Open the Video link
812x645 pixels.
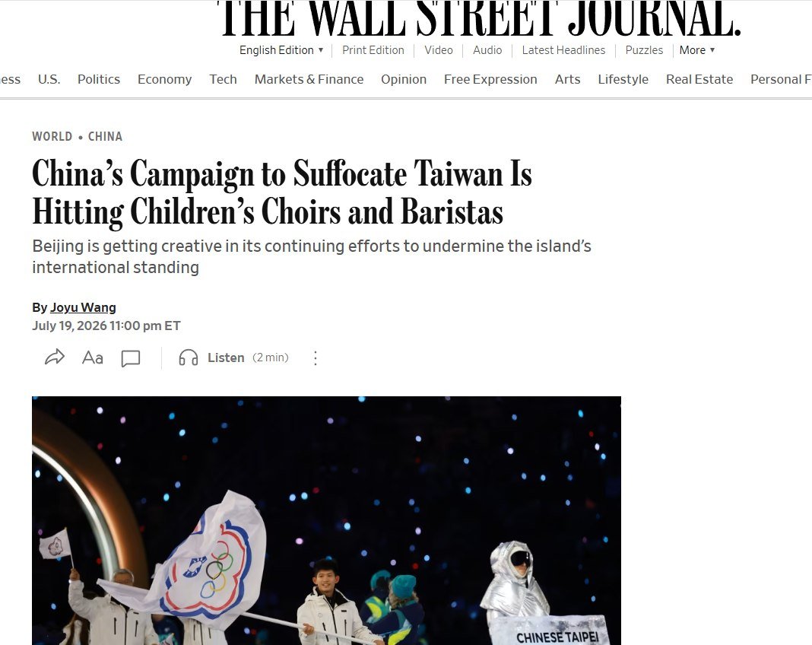pos(439,49)
